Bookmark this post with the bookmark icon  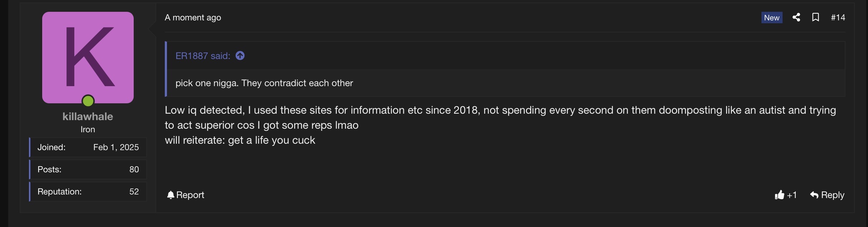click(815, 17)
